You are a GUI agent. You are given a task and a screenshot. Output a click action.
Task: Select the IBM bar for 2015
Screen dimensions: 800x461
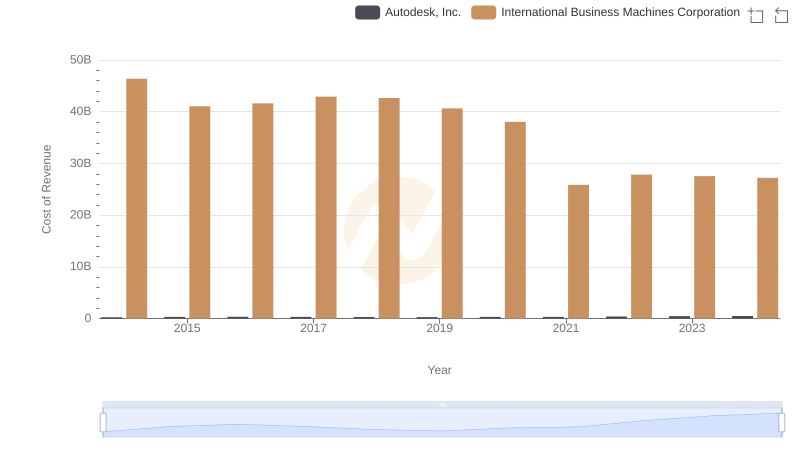pyautogui.click(x=199, y=212)
